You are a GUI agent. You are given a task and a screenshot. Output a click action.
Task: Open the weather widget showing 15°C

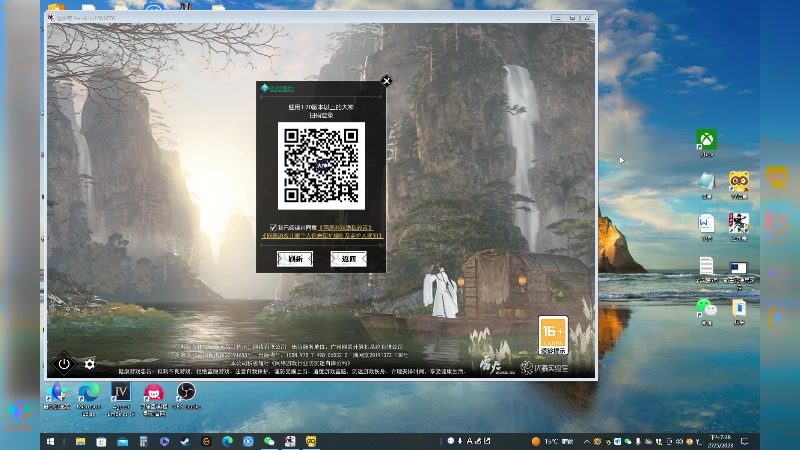552,441
